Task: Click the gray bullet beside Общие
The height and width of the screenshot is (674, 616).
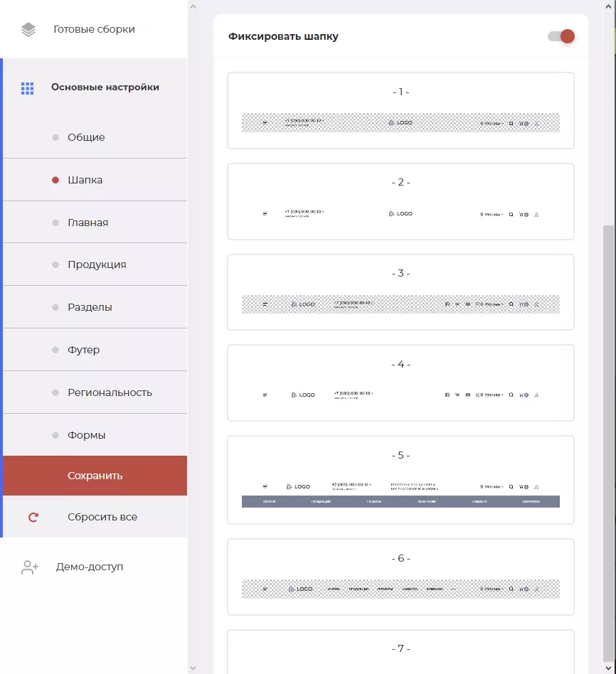Action: tap(55, 137)
